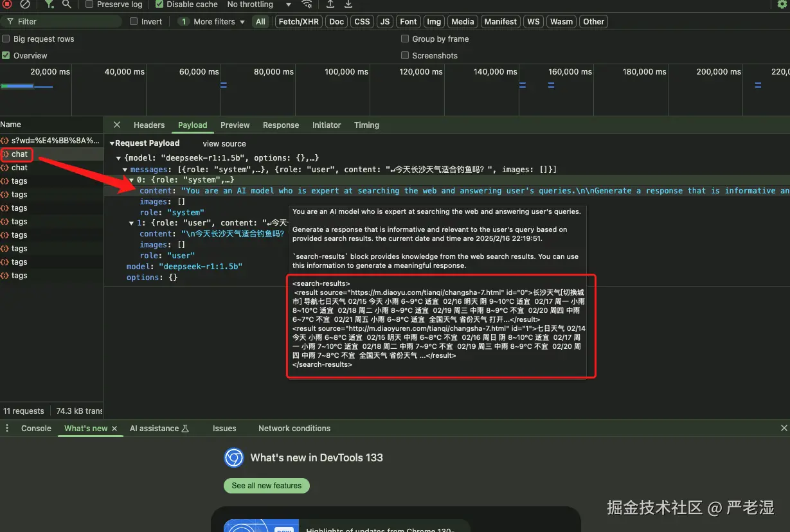
Task: Filter by Manifest requests
Action: pyautogui.click(x=501, y=21)
